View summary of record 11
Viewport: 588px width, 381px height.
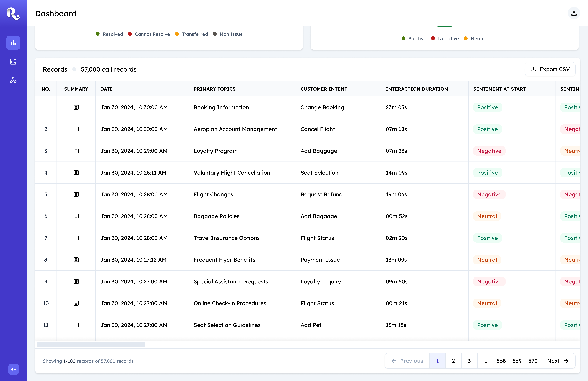pyautogui.click(x=76, y=325)
